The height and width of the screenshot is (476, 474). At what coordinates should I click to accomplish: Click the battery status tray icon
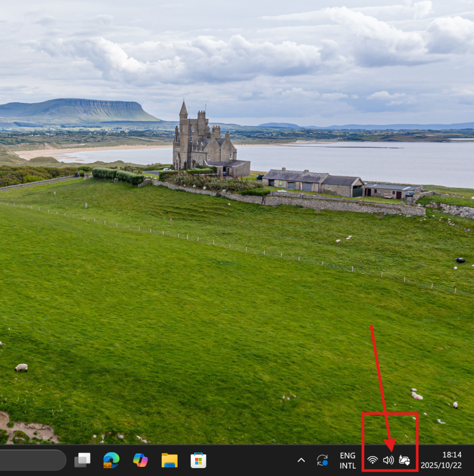click(x=404, y=460)
